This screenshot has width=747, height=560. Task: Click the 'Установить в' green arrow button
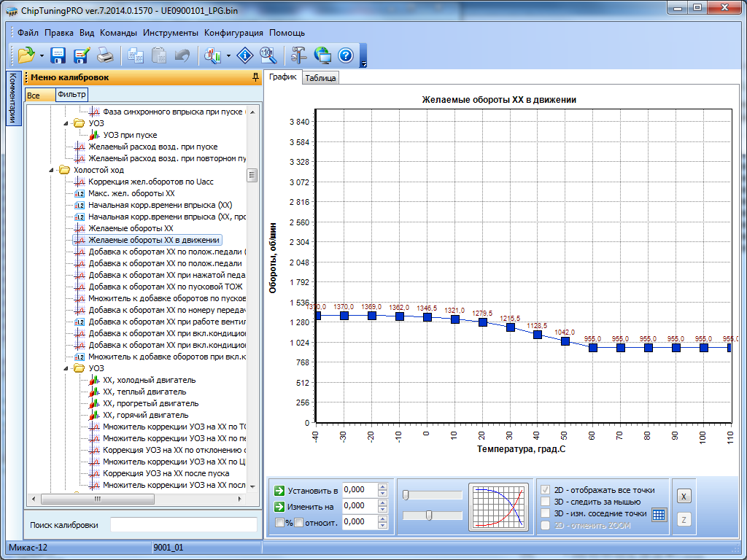pyautogui.click(x=279, y=490)
